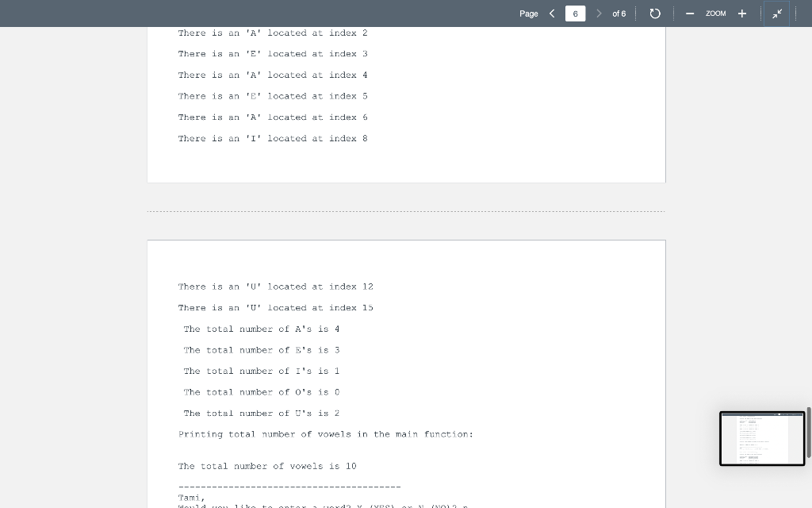Rotate the document with the rotate icon
Viewport: 812px width, 508px height.
(655, 13)
